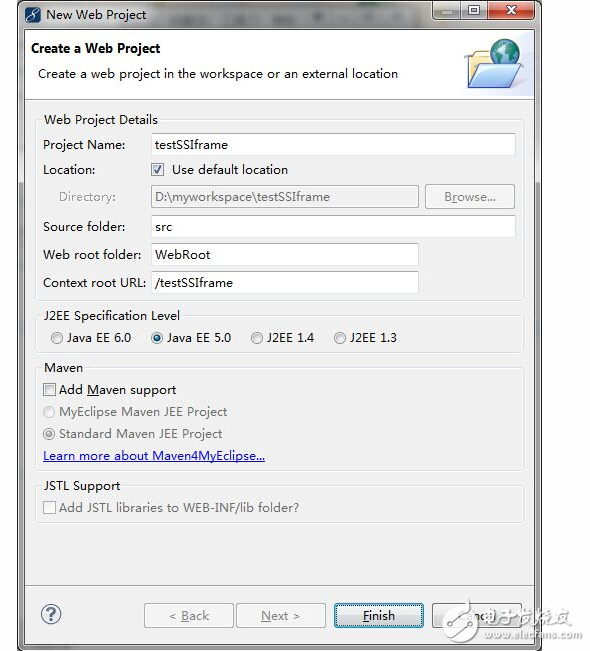This screenshot has width=590, height=651.
Task: Uncheck Use default location
Action: (157, 170)
